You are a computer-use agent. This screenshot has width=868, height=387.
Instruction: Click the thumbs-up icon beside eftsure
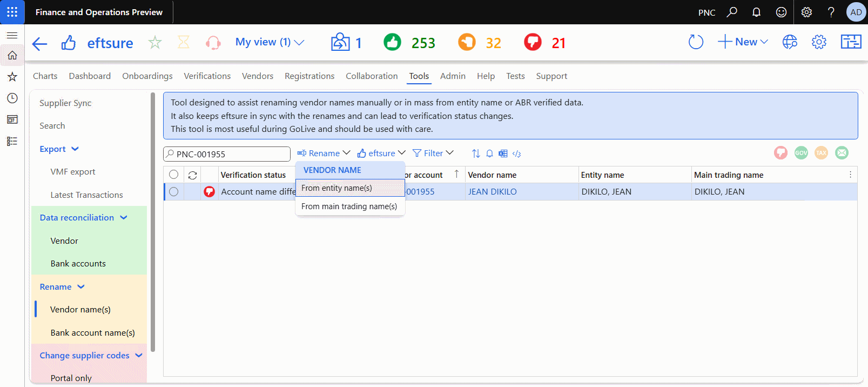(69, 43)
